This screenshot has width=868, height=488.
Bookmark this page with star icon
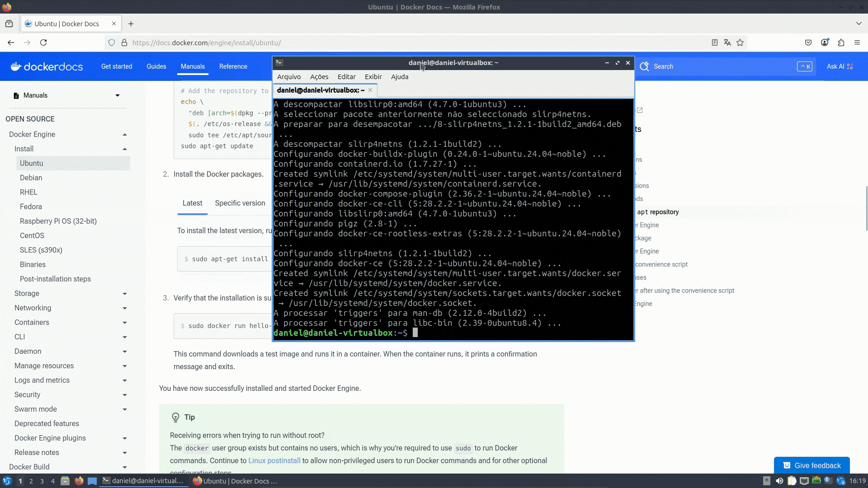point(740,42)
